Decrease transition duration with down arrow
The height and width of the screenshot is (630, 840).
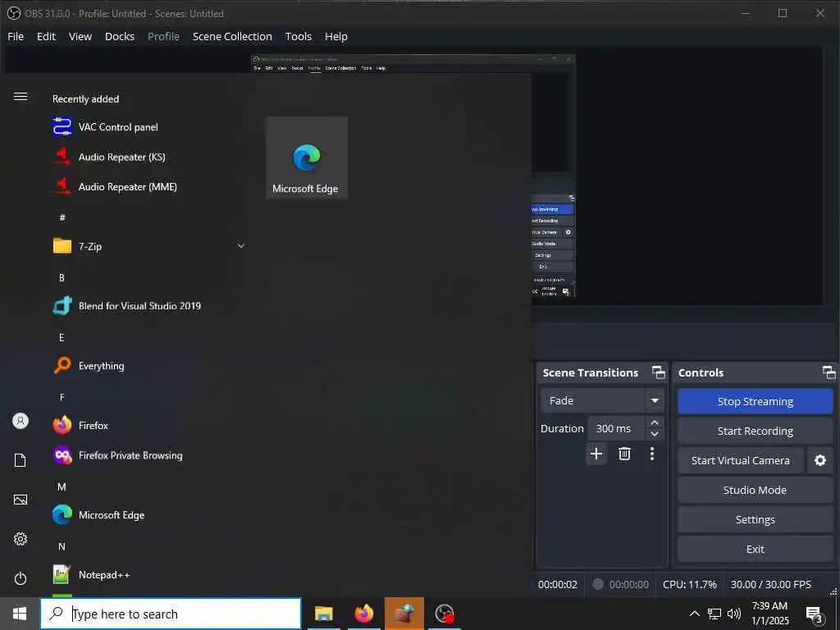pos(654,434)
